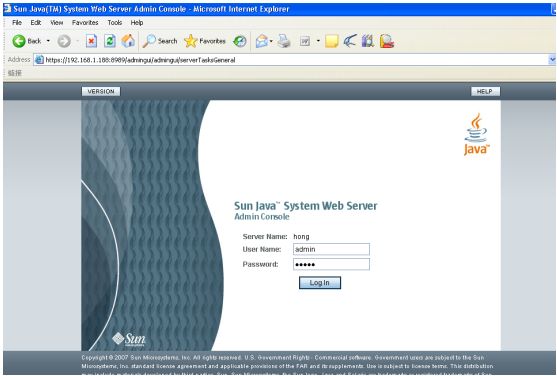Click the Links bar label below Address
The width and height of the screenshot is (557, 376).
click(15, 73)
